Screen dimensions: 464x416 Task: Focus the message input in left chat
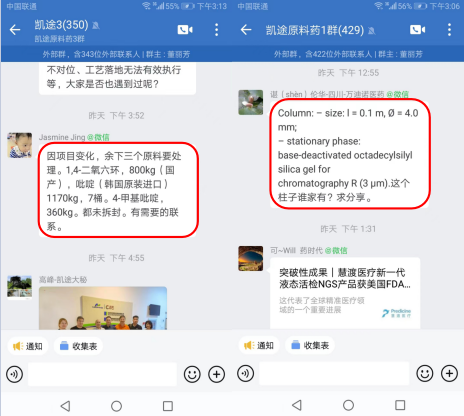click(102, 374)
